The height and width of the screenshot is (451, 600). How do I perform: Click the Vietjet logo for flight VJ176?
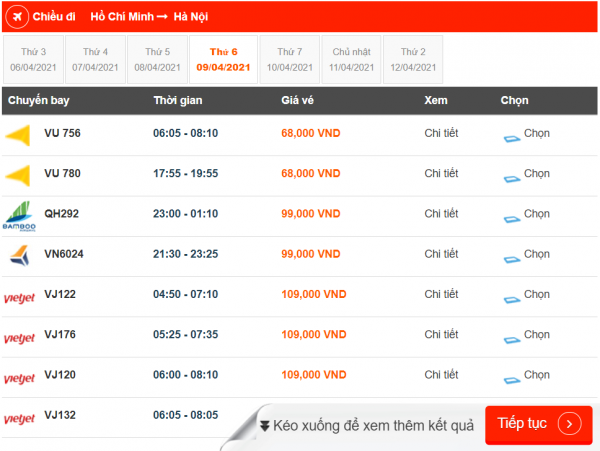tap(19, 337)
